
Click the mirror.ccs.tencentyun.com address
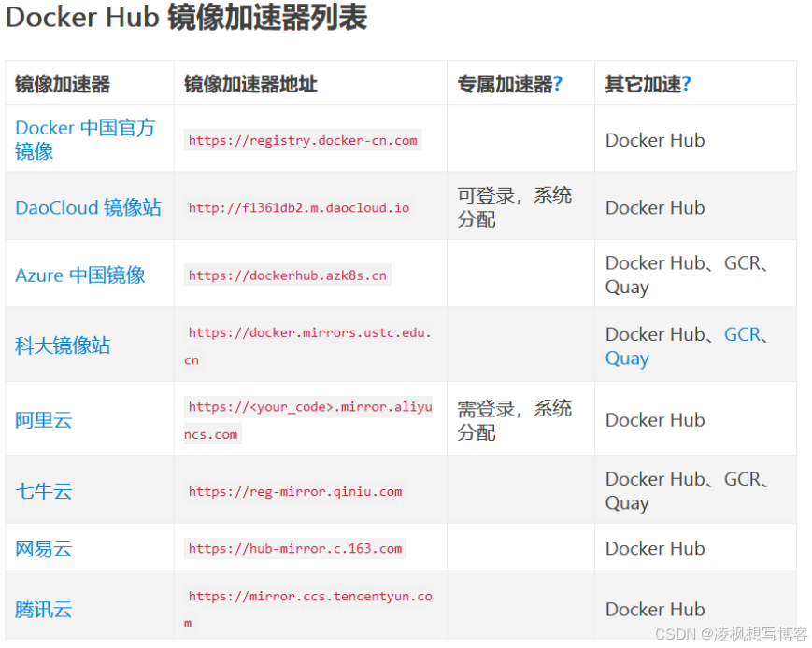[309, 609]
